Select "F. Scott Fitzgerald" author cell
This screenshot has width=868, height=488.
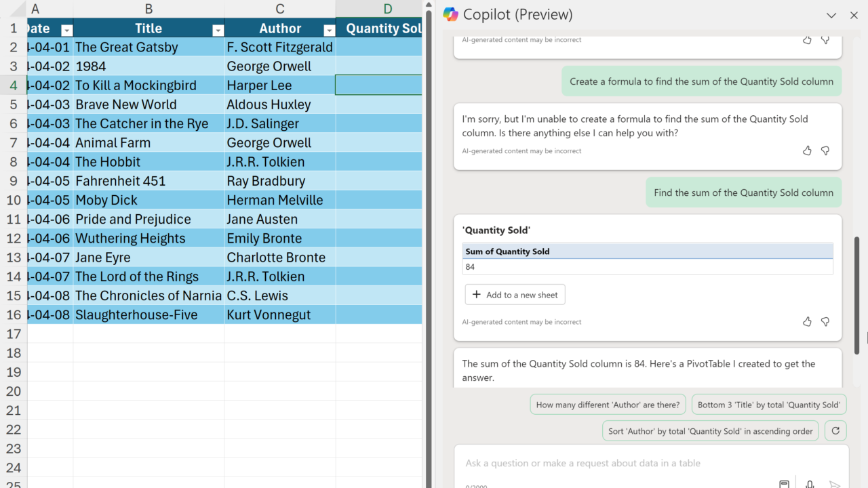[280, 47]
